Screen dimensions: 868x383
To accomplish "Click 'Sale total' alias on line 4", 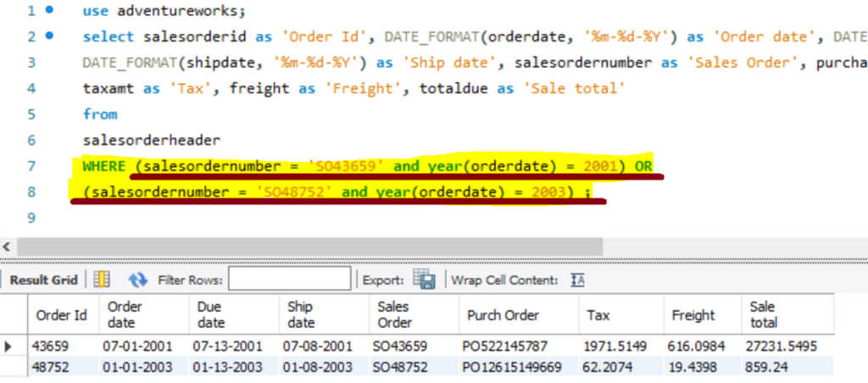I will (574, 88).
